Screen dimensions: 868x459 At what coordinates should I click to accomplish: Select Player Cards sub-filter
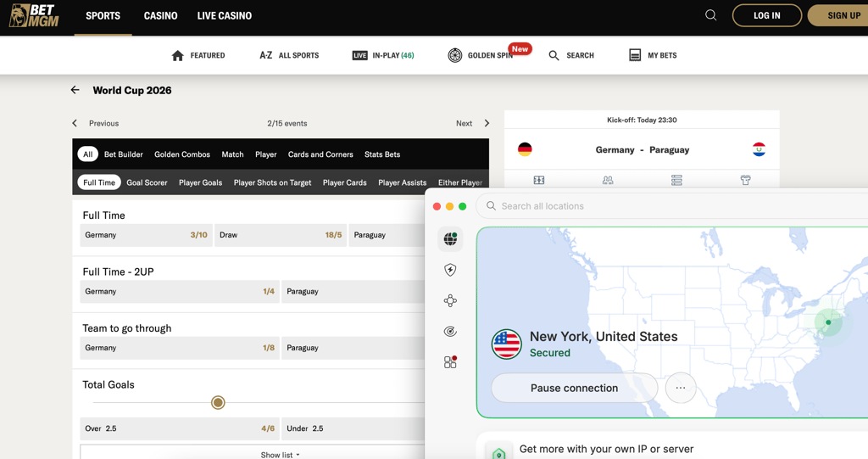345,182
